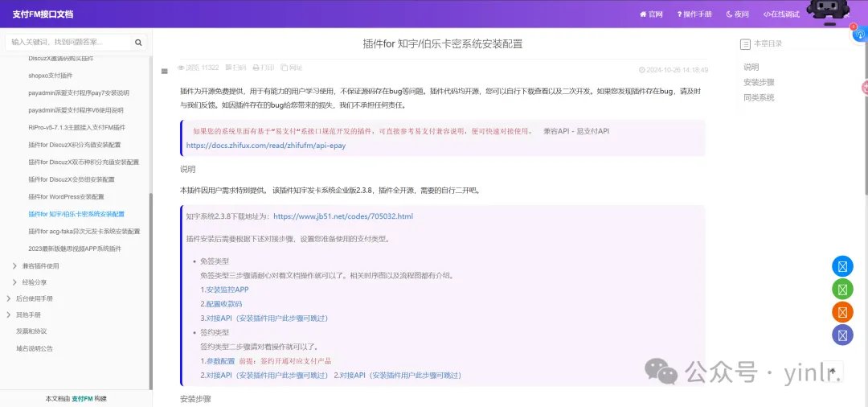Screen dimensions: 868x407
Task: Open RiPro-v5-7.1.3主题接入支付FM插件
Action: click(77, 127)
